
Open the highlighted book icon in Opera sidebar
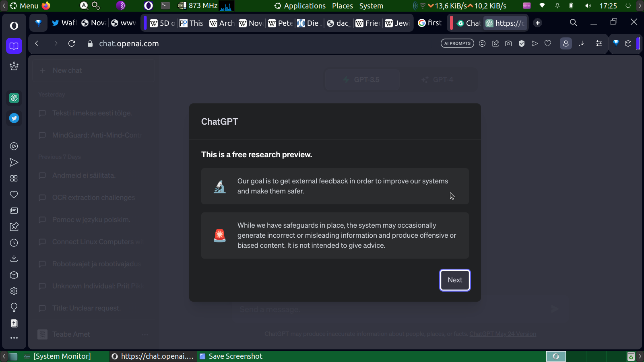tap(14, 46)
